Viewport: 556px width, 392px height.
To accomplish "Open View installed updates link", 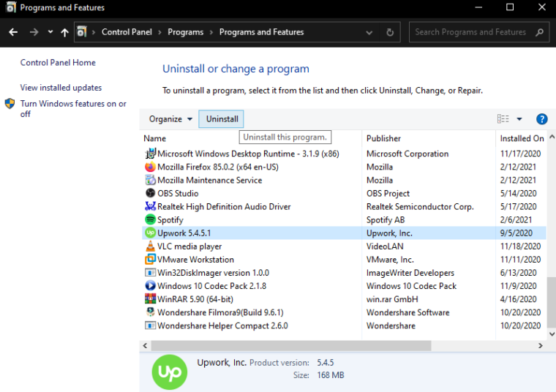I will pos(61,88).
